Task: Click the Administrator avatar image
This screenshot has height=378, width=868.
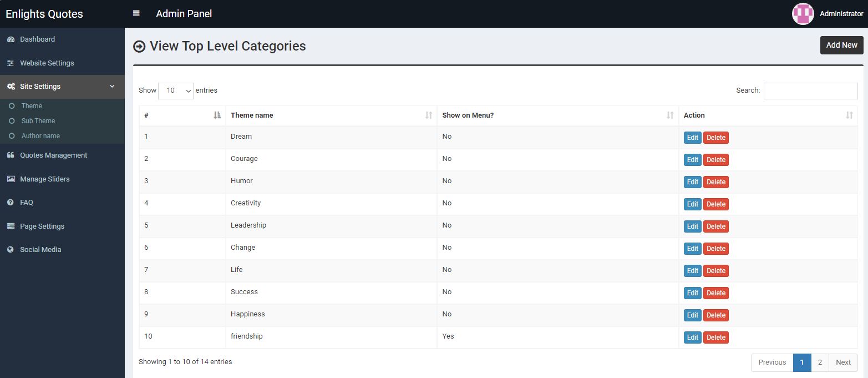Action: pos(803,14)
